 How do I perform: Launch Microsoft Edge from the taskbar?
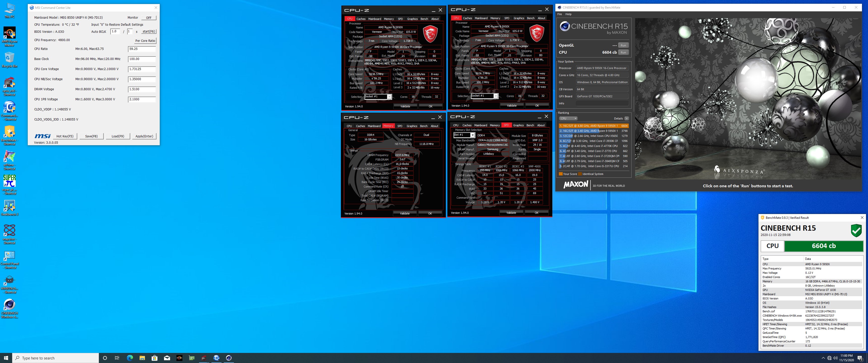tap(130, 358)
